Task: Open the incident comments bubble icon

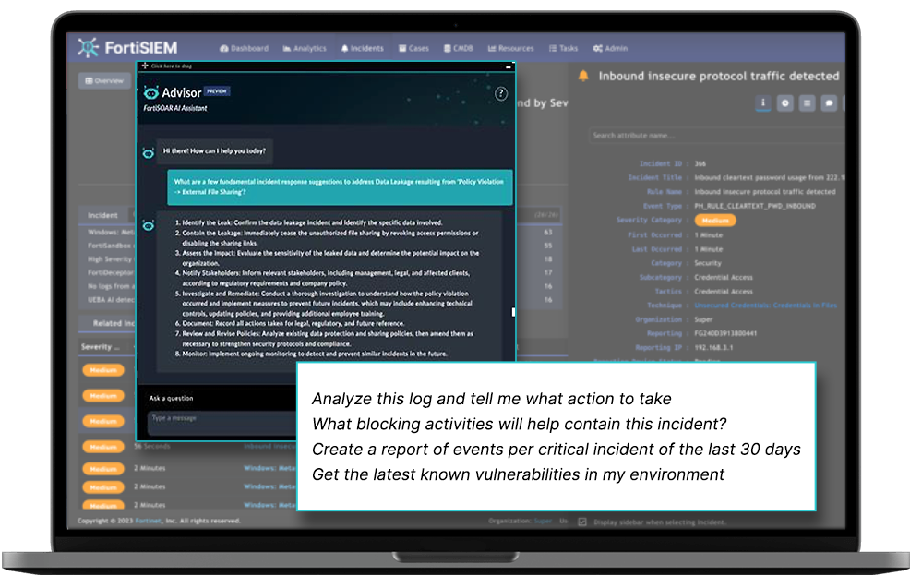Action: tap(829, 103)
